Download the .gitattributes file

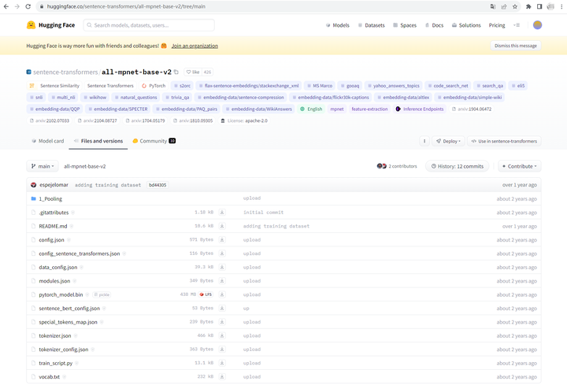point(222,213)
